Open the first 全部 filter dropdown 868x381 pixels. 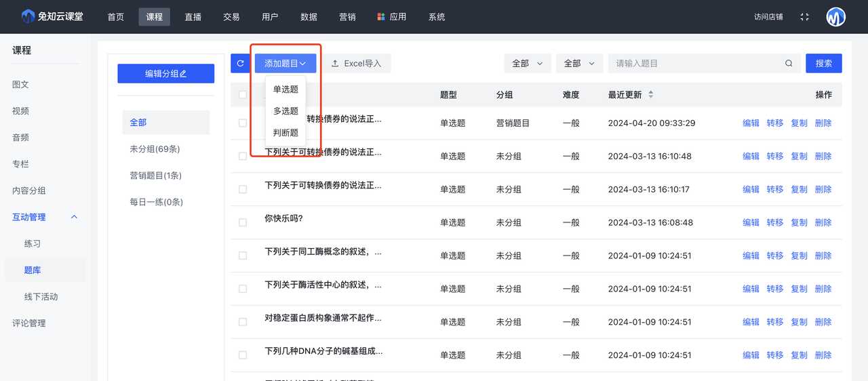(x=527, y=64)
